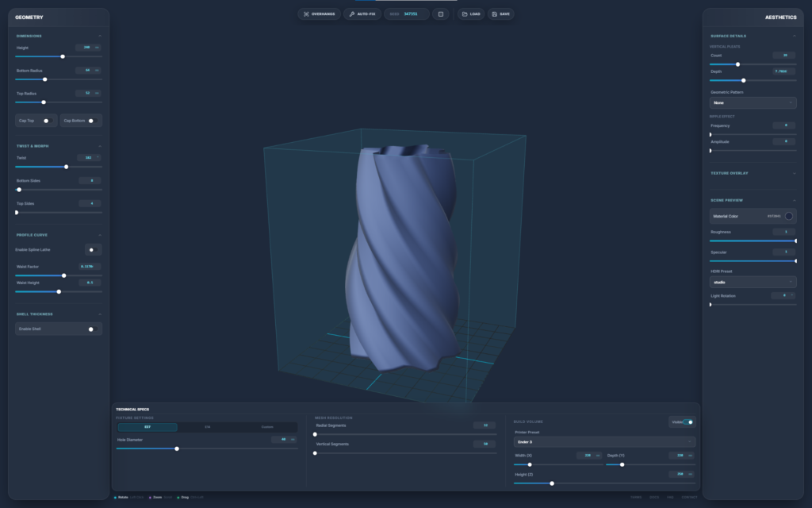Select the E14 fixture tab
Image resolution: width=812 pixels, height=508 pixels.
pos(208,427)
